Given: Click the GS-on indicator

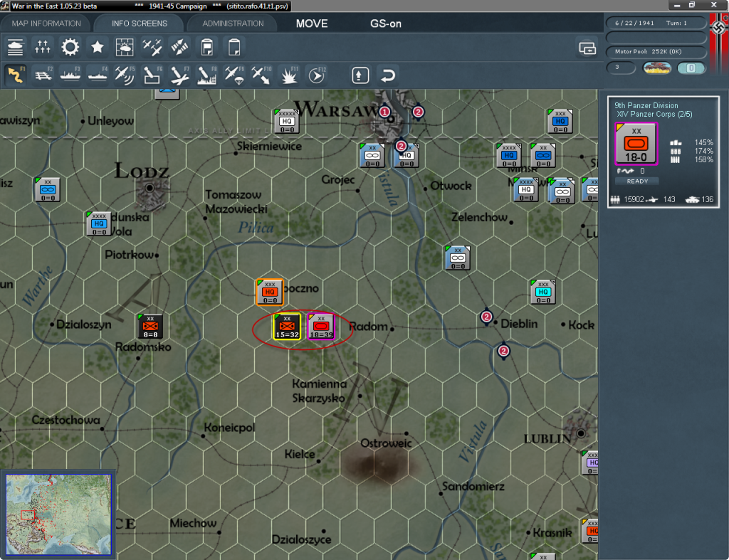Looking at the screenshot, I should click(x=385, y=23).
